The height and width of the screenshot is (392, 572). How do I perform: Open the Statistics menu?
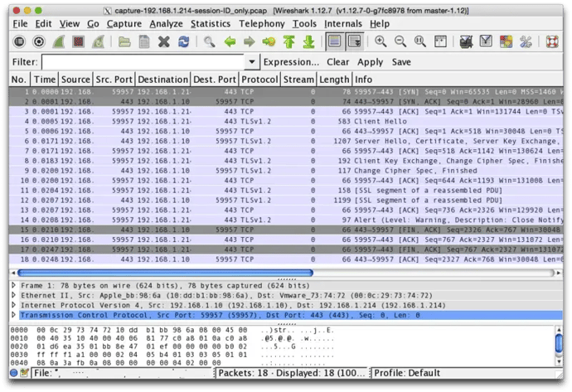[210, 24]
